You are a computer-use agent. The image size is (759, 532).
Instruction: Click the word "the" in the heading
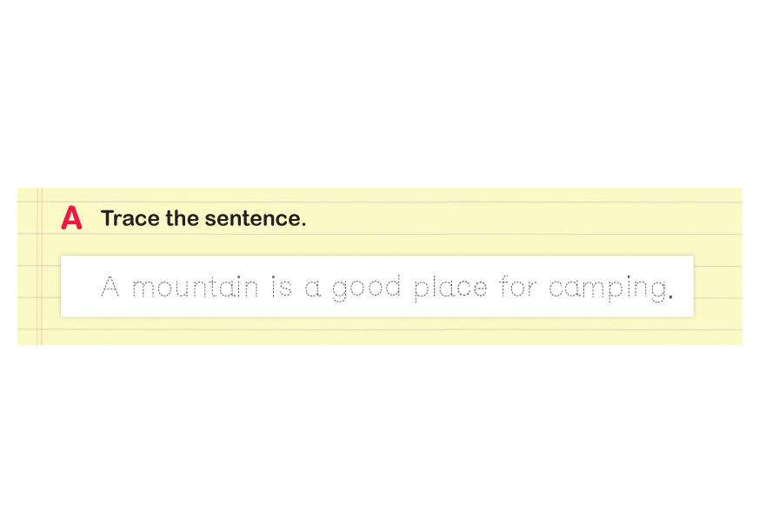pos(183,218)
